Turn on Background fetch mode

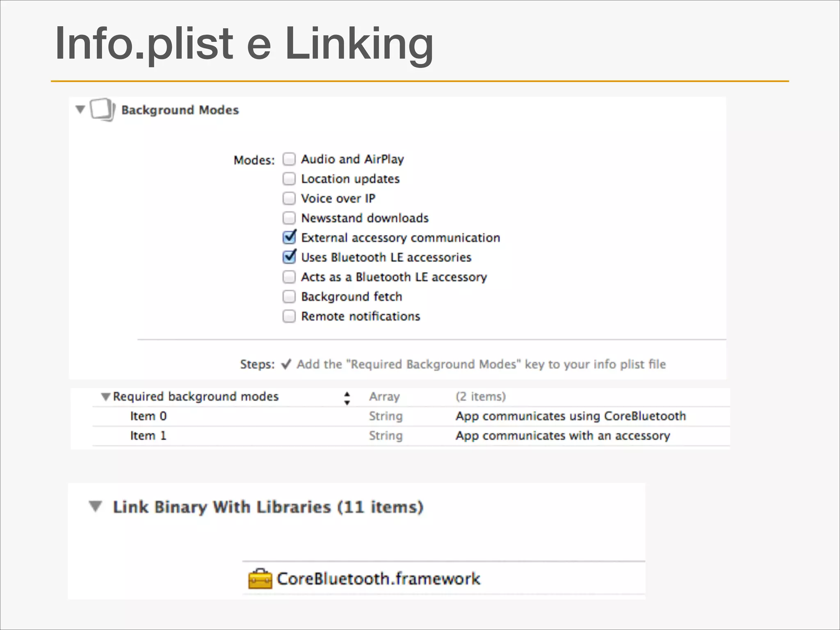point(289,297)
